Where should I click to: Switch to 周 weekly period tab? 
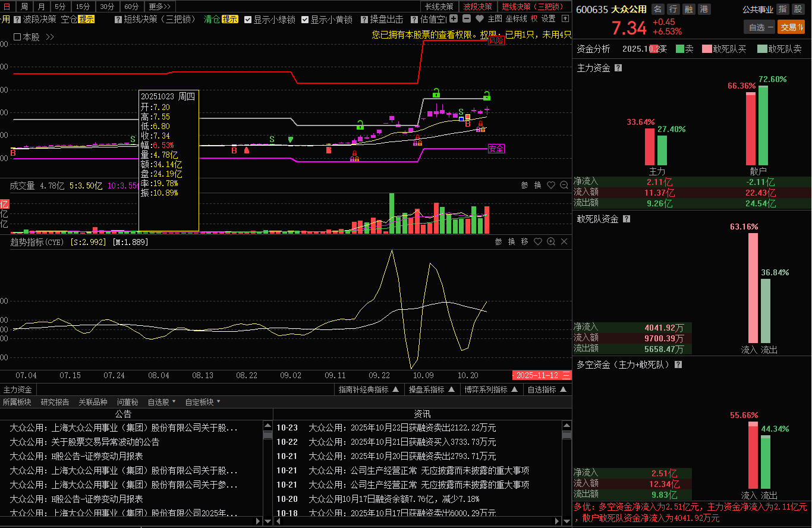(x=24, y=7)
